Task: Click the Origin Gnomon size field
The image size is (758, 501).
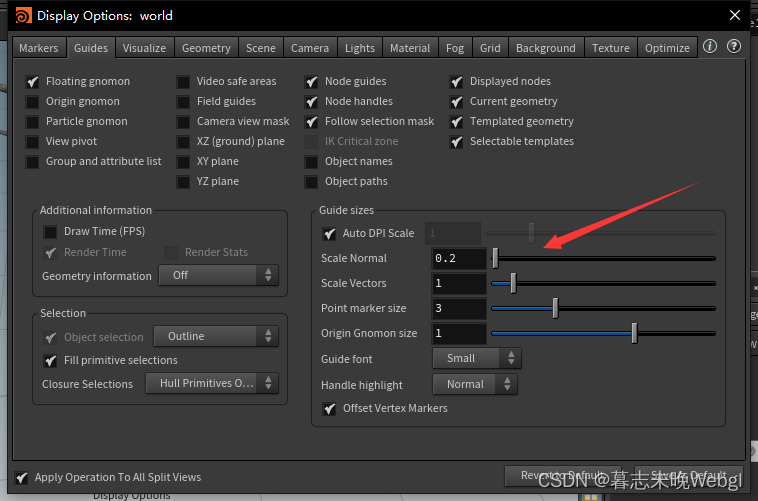Action: pyautogui.click(x=459, y=333)
